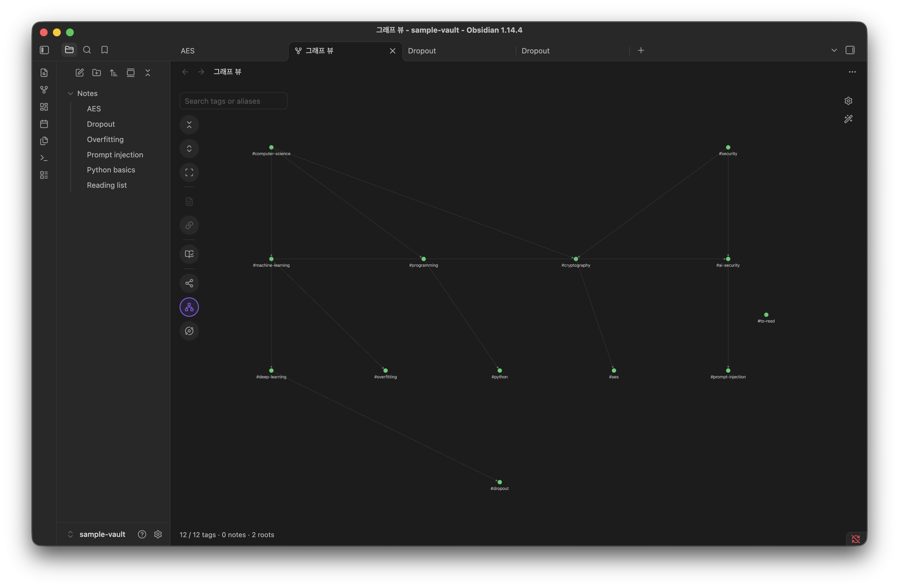
Task: Select the #computer-science node
Action: point(271,147)
